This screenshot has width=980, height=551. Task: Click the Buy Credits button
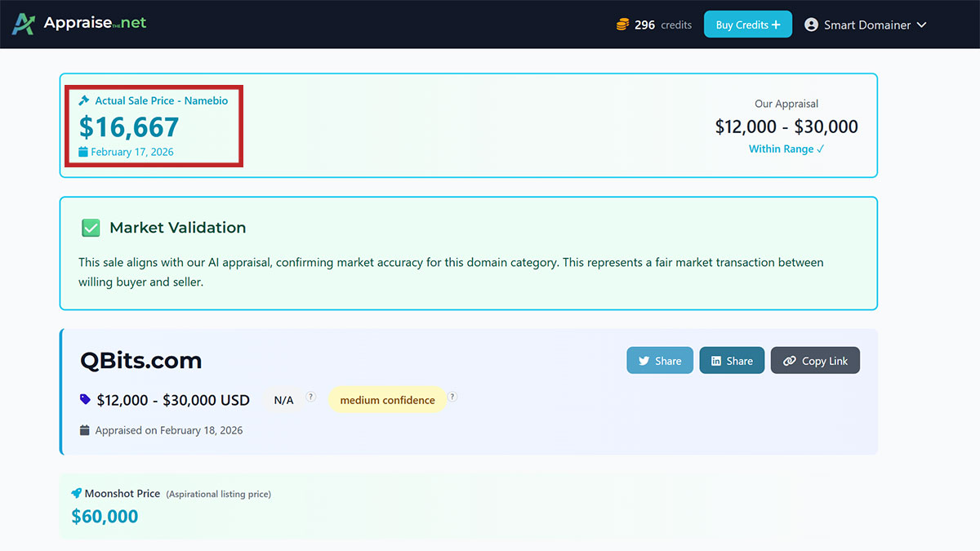[748, 24]
